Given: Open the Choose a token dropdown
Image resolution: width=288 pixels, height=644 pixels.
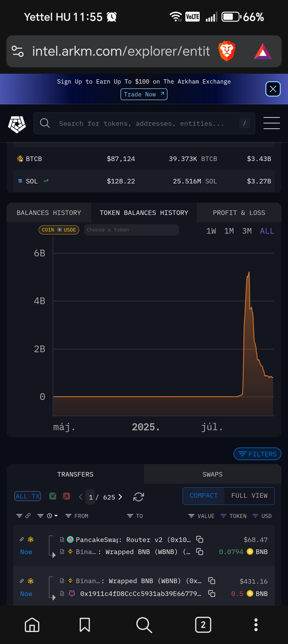Looking at the screenshot, I should (131, 230).
